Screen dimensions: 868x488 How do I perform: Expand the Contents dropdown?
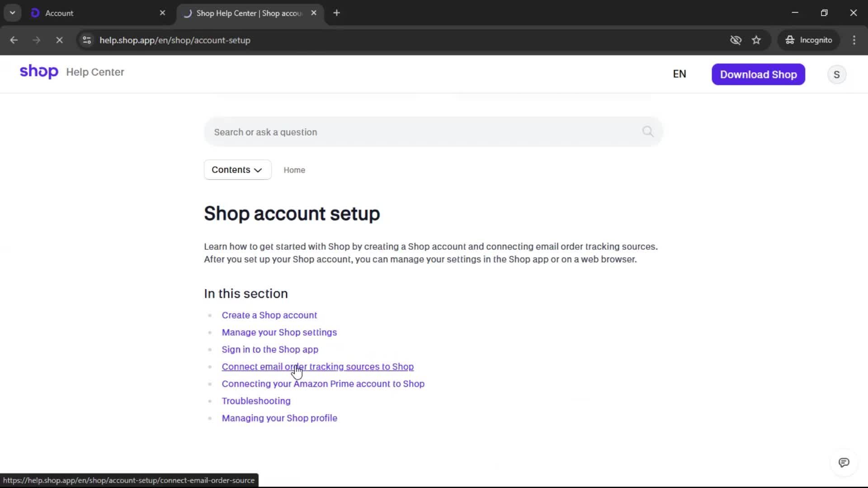click(237, 169)
